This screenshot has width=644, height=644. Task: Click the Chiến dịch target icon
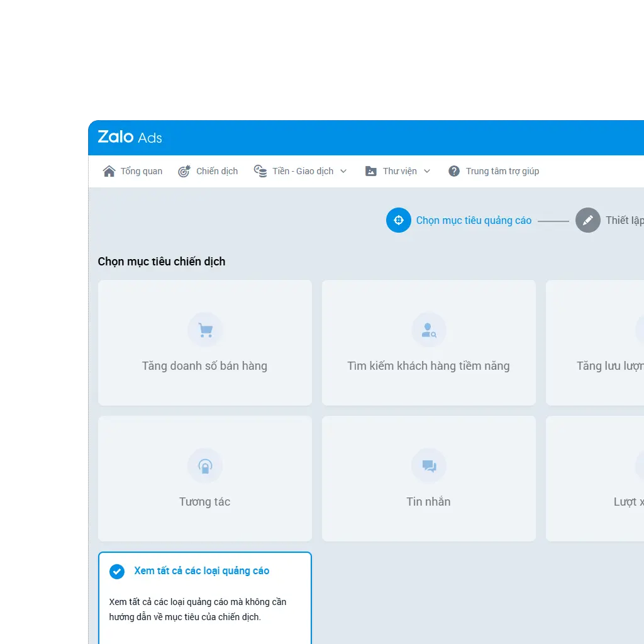(184, 171)
